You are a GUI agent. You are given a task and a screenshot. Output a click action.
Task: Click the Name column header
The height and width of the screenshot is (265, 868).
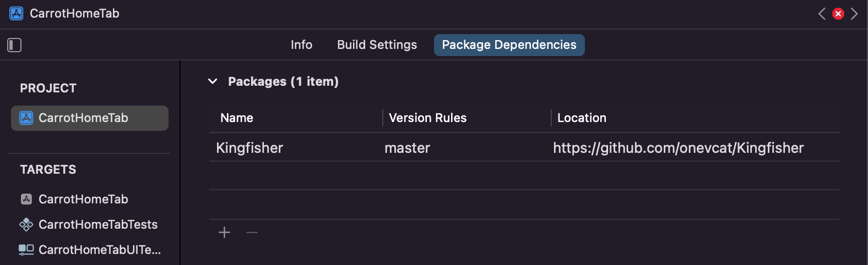[x=237, y=118]
